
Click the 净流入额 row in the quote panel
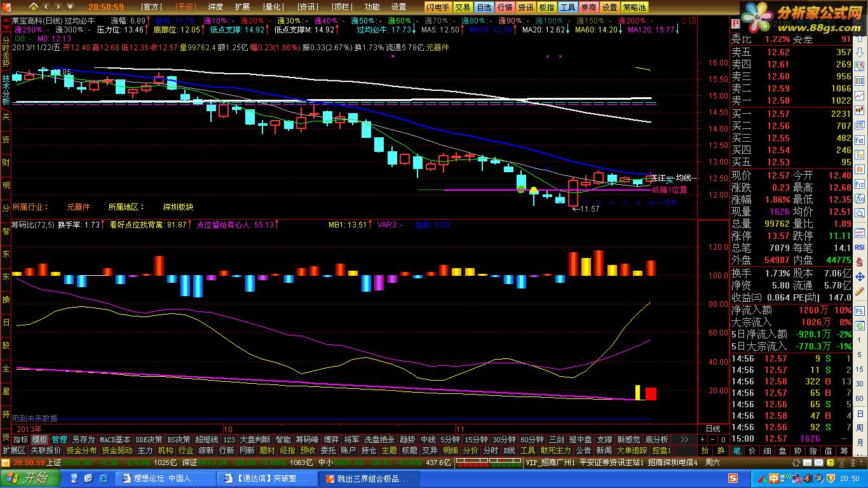pos(791,310)
